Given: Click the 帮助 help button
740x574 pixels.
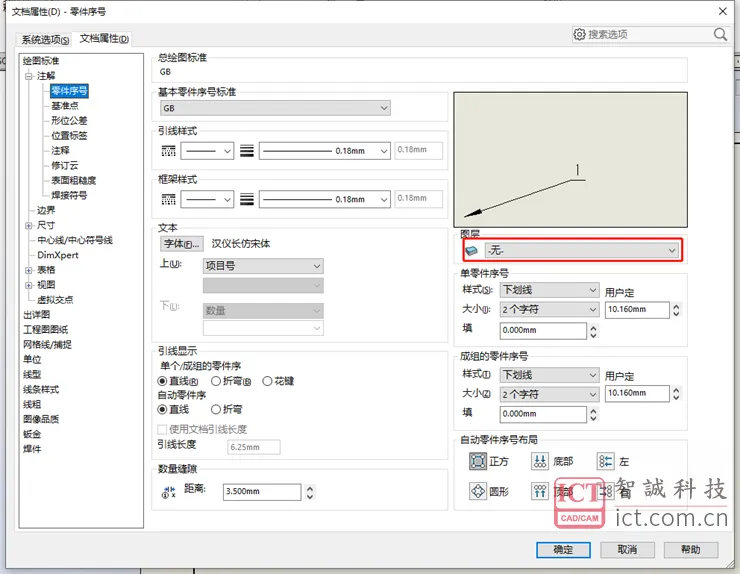Looking at the screenshot, I should [691, 550].
